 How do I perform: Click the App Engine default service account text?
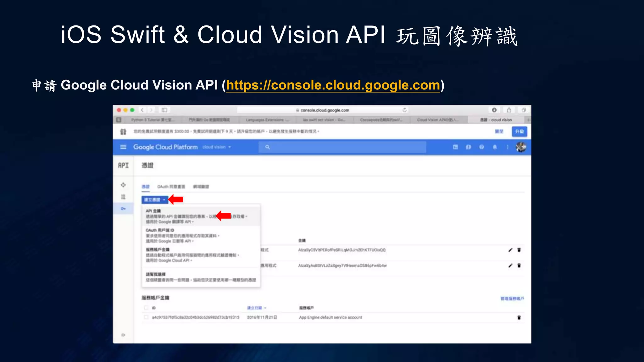[x=330, y=318]
